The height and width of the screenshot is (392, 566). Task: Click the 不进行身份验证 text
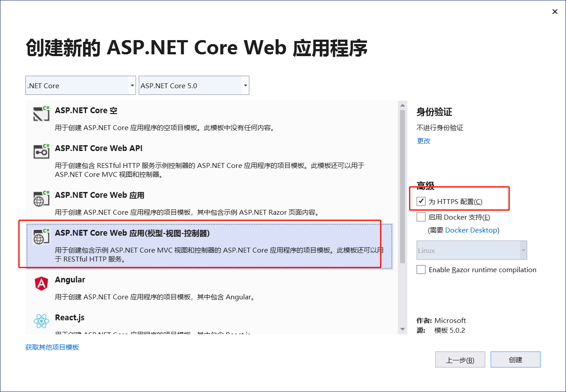440,128
